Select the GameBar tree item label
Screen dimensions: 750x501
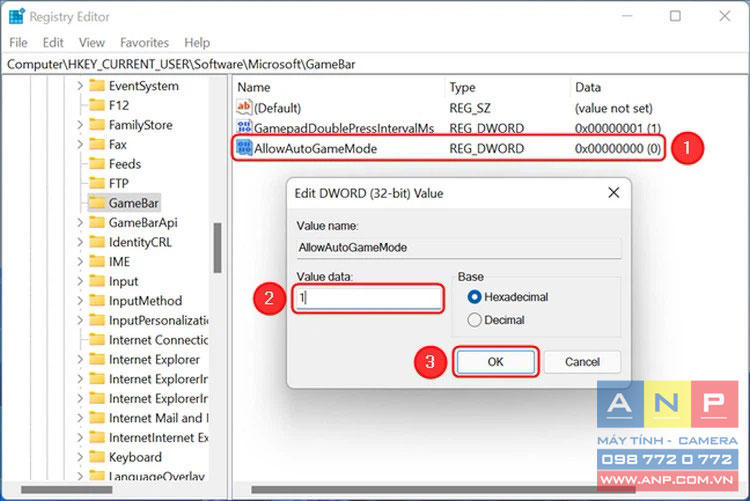pos(133,203)
